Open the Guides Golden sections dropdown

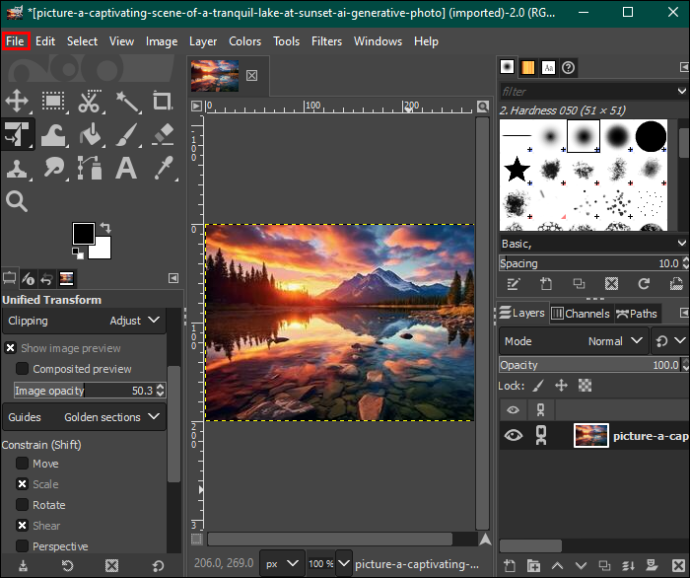84,417
